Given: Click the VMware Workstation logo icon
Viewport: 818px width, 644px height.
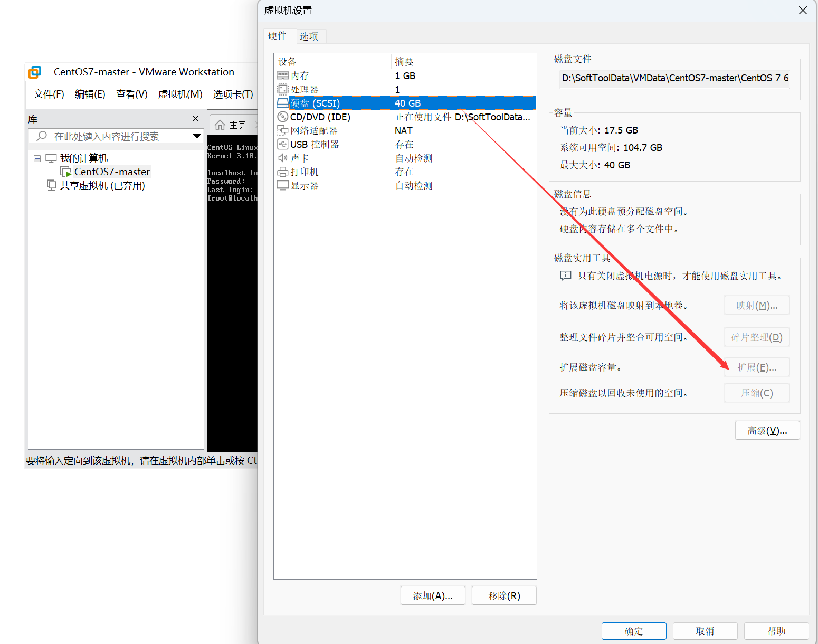Looking at the screenshot, I should tap(35, 72).
